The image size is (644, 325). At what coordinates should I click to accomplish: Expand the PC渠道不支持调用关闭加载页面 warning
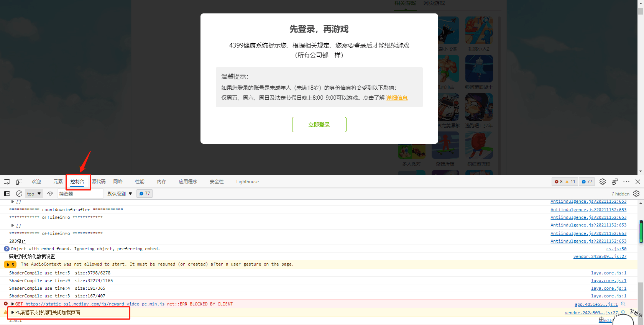(13, 312)
